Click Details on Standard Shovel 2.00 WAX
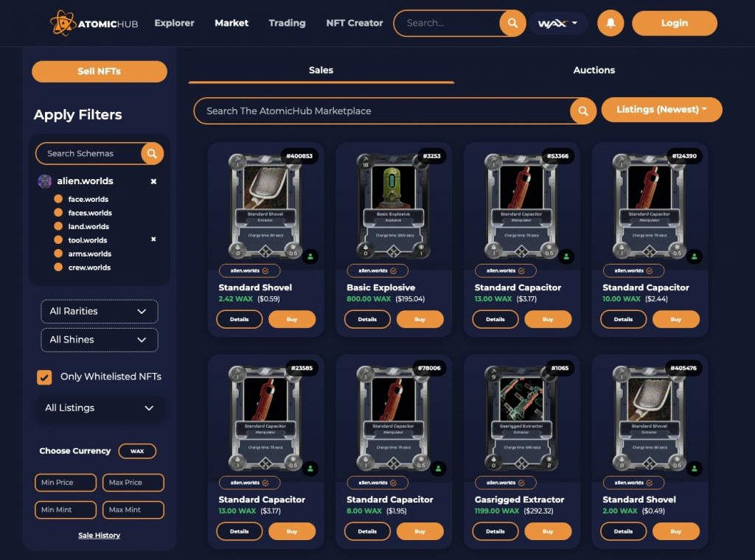 tap(624, 531)
